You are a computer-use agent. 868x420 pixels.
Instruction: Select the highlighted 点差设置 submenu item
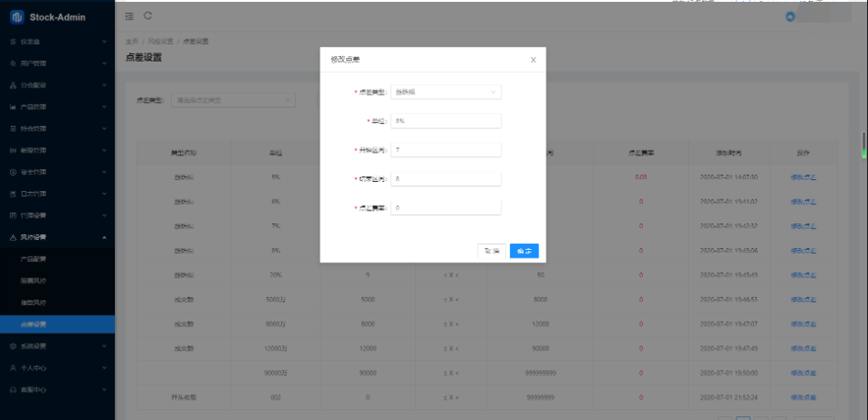(x=57, y=324)
